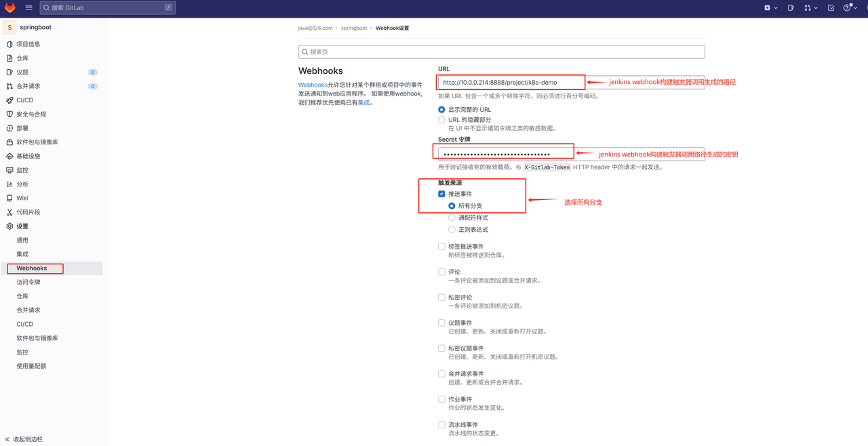Uncheck the 推送事件 checkbox
Viewport: 868px width, 446px height.
[x=441, y=194]
